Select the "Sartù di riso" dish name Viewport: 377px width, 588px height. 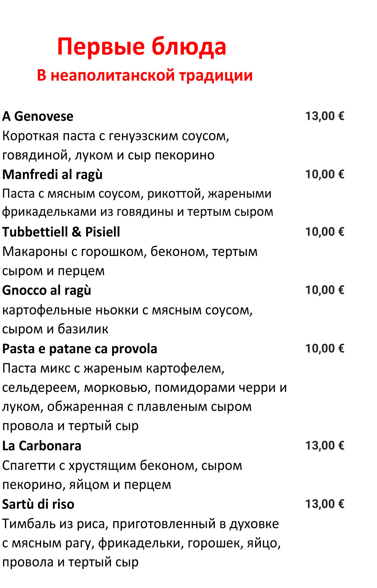click(x=38, y=504)
